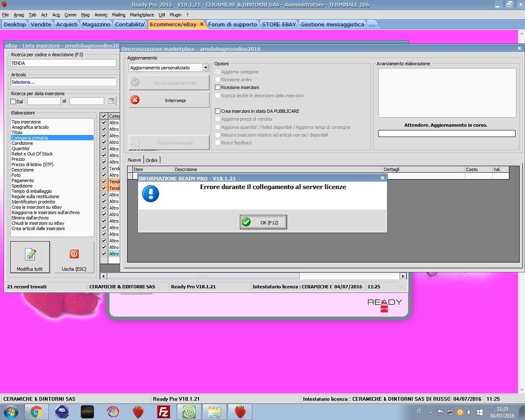Click the Interrompi button
Image resolution: width=525 pixels, height=420 pixels.
click(169, 100)
